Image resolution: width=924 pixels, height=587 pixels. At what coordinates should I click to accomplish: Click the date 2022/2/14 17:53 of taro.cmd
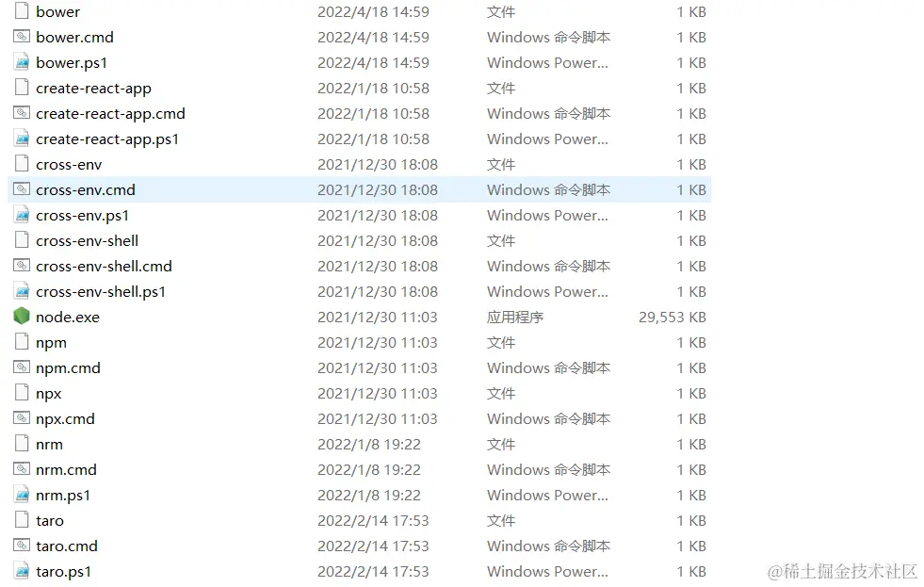374,546
